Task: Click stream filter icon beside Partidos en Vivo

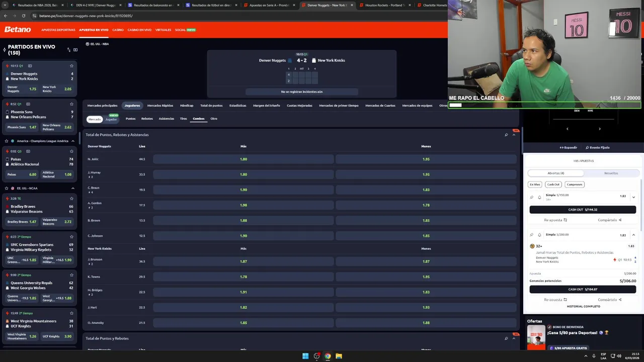Action: [x=75, y=50]
